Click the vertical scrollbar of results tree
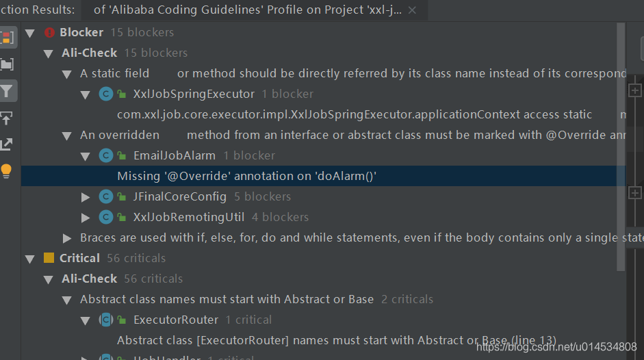644x360 pixels. point(621,137)
